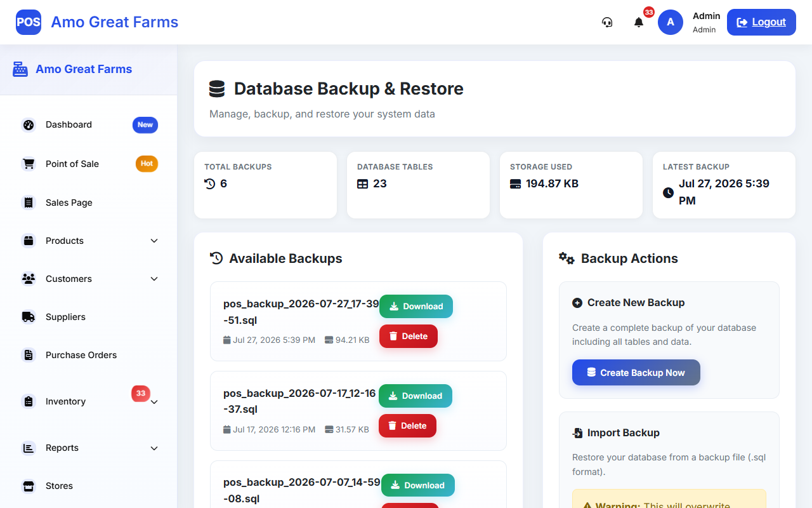Viewport: 812px width, 508px height.
Task: Expand the Inventory submenu chevron
Action: tap(154, 401)
